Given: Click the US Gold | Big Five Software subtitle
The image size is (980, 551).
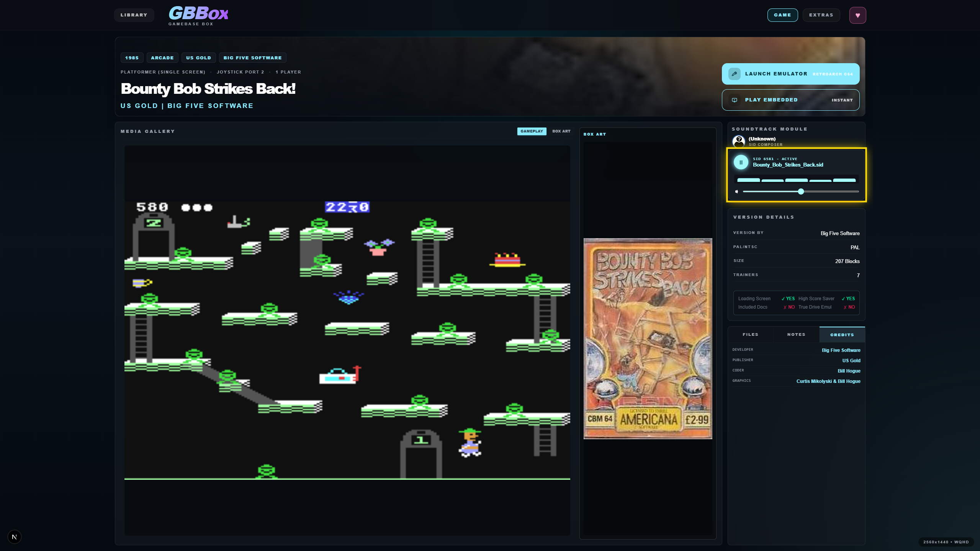Looking at the screenshot, I should point(187,106).
